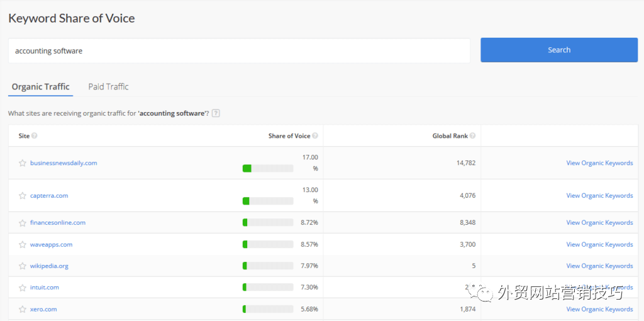
Task: Star capterra.com as a favorite
Action: click(x=23, y=196)
